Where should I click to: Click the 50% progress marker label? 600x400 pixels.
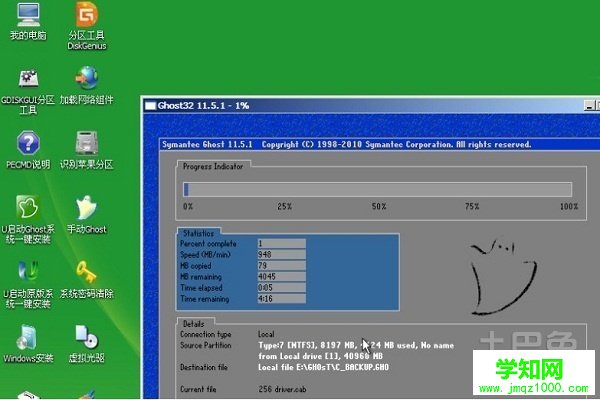(379, 206)
